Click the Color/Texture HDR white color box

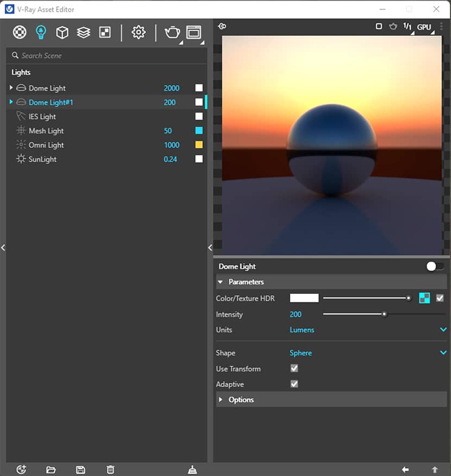(304, 298)
